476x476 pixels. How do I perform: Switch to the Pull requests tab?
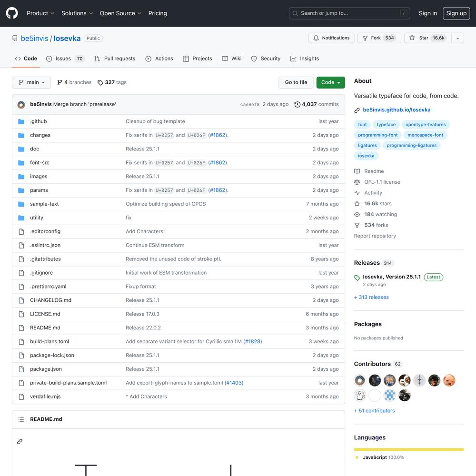coord(115,59)
